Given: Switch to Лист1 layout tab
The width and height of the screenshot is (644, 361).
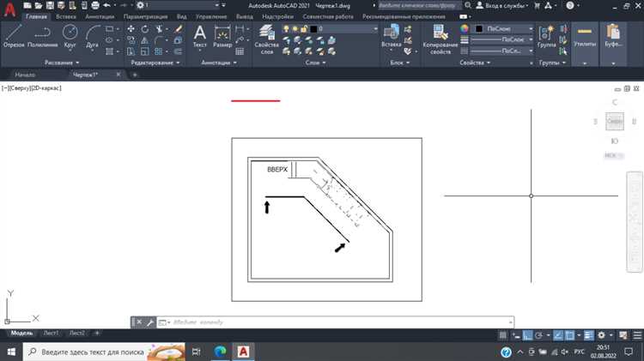Looking at the screenshot, I should click(52, 333).
